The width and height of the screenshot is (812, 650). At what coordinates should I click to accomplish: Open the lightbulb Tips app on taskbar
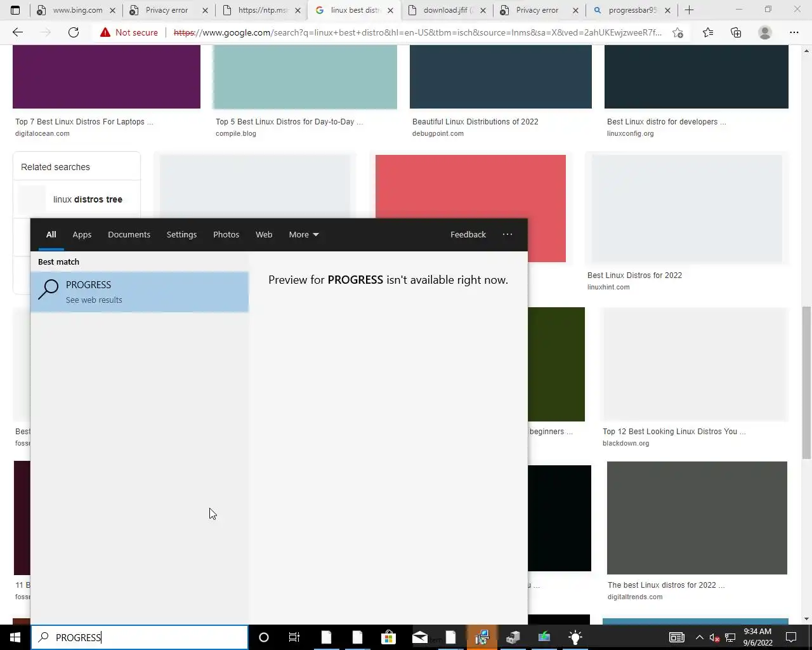575,637
